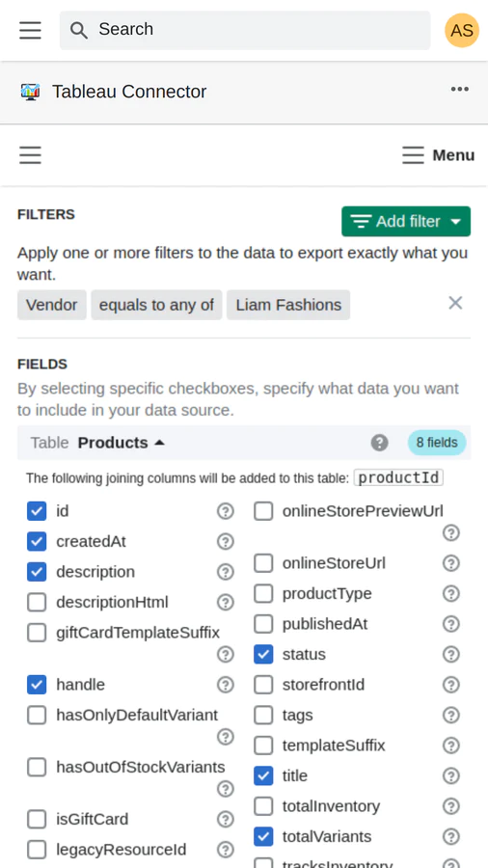Click into the Search field
The width and height of the screenshot is (488, 868).
pos(245,30)
